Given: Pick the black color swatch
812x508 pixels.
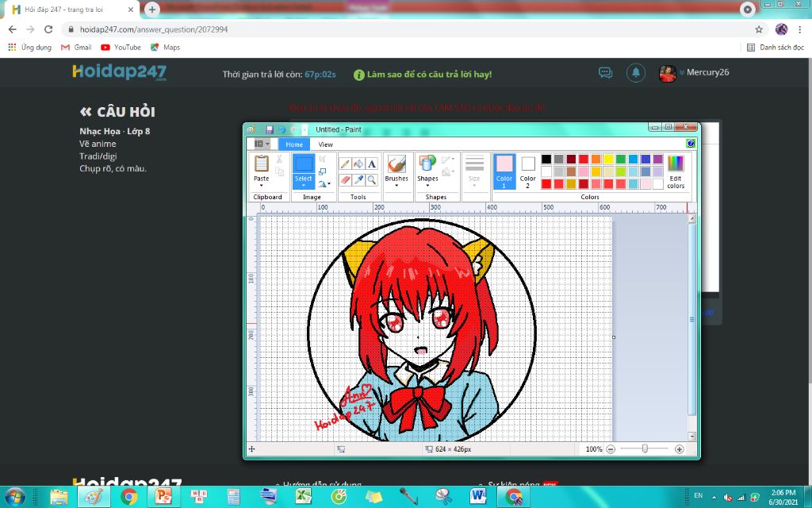Looking at the screenshot, I should click(x=546, y=159).
